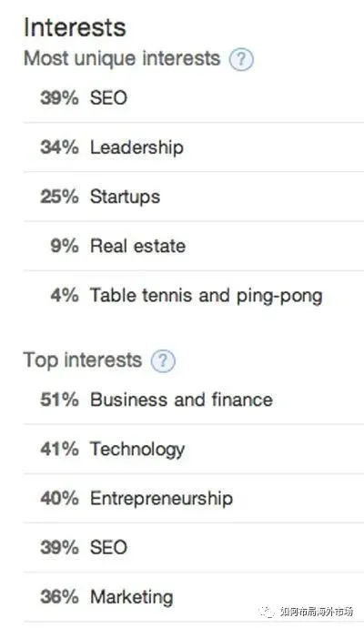The image size is (364, 628).
Task: Click the Interests section heading
Action: pyautogui.click(x=75, y=27)
